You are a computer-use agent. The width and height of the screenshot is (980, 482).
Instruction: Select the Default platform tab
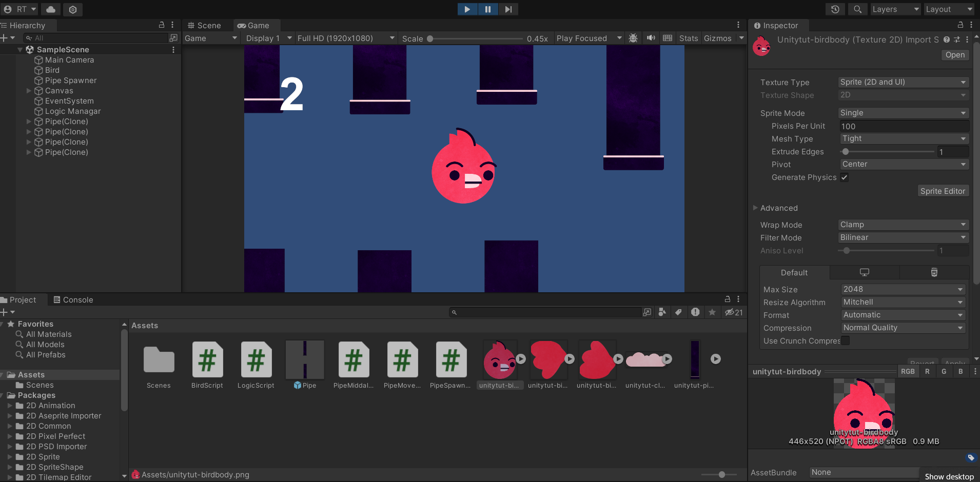(794, 273)
